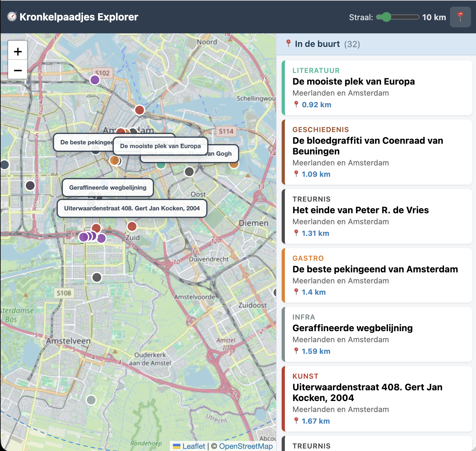Select 'Het einde van Peter R. de Vries'
The image size is (476, 451).
(377, 216)
